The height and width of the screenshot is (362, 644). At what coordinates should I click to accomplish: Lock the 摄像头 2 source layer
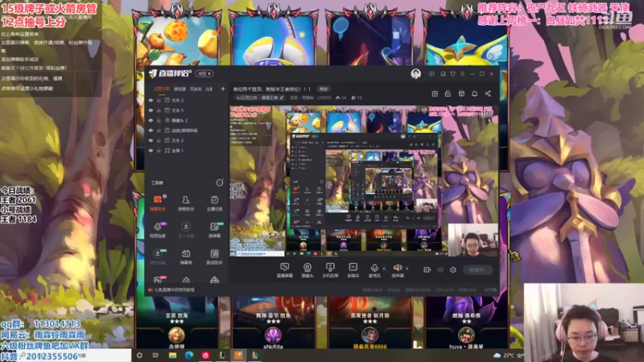click(x=159, y=120)
